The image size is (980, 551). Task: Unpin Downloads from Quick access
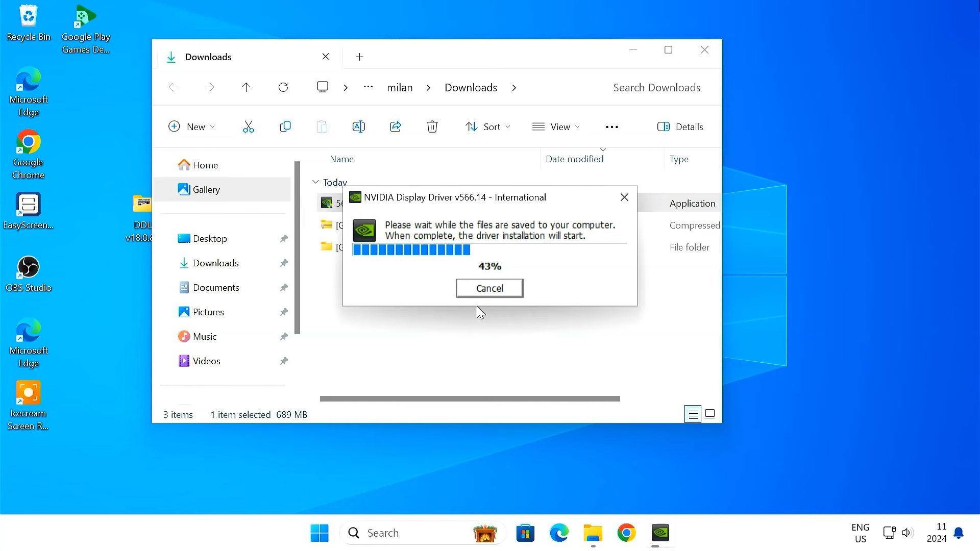pyautogui.click(x=284, y=263)
